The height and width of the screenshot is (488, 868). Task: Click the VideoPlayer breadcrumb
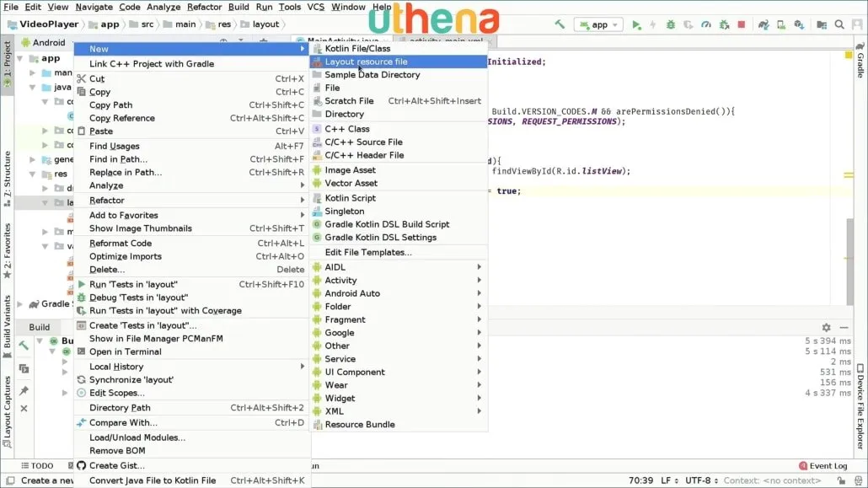coord(43,24)
